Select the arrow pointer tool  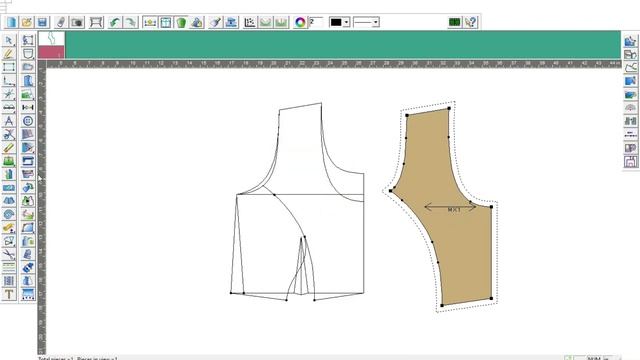pyautogui.click(x=9, y=40)
